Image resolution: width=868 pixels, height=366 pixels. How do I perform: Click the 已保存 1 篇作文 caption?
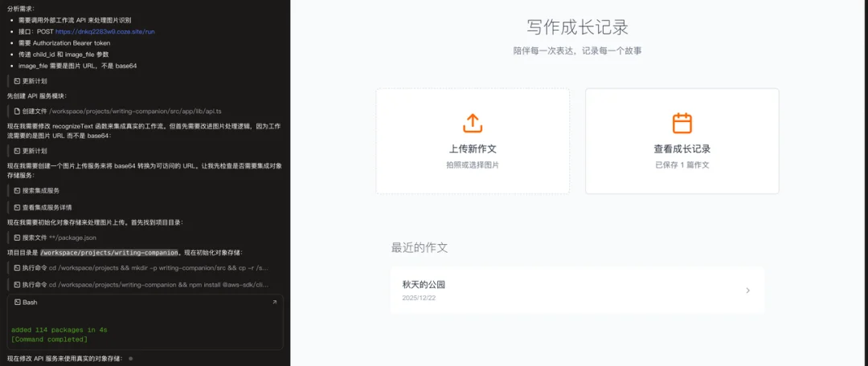[x=682, y=165]
